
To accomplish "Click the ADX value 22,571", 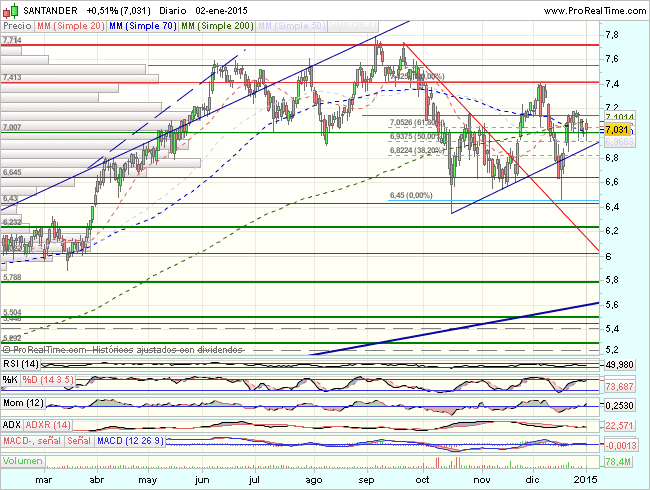I will 619,426.
